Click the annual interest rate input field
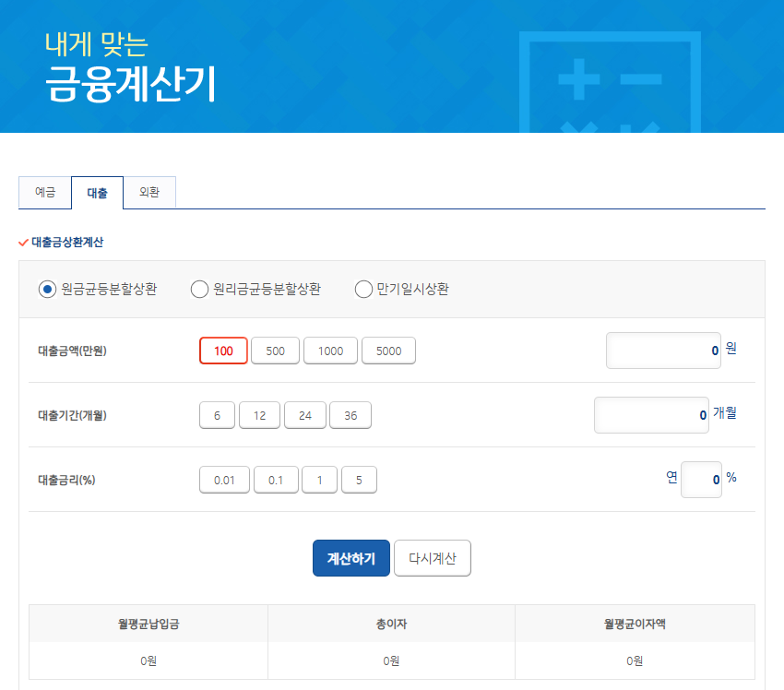The height and width of the screenshot is (690, 784). (x=701, y=480)
